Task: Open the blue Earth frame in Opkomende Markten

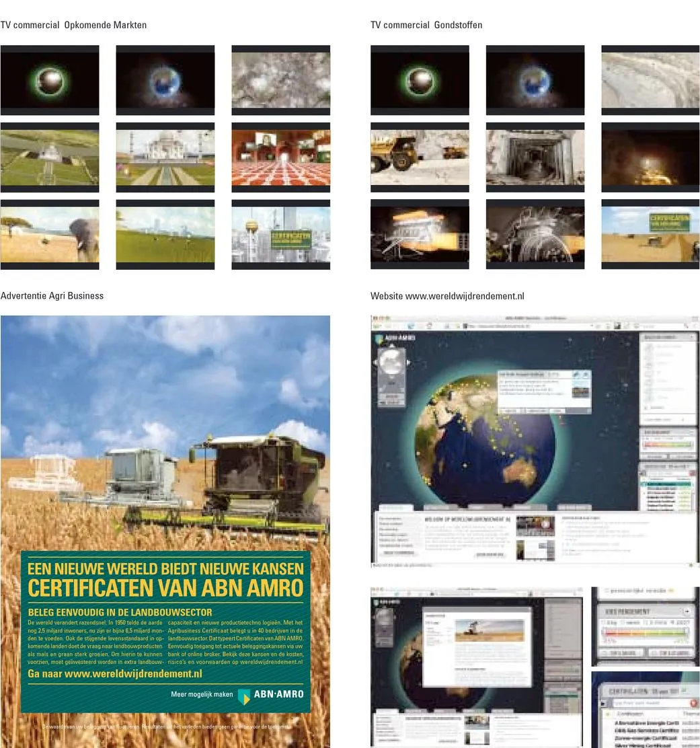Action: 165,80
